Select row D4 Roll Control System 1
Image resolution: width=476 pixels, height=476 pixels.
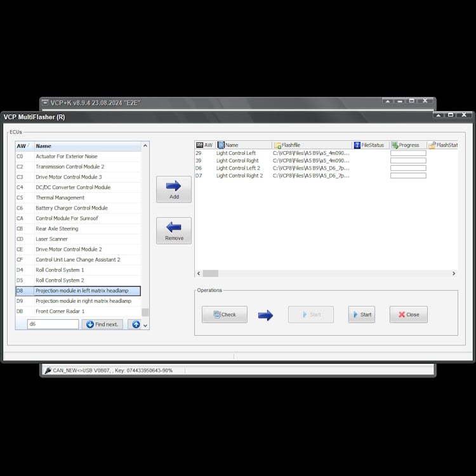click(78, 270)
